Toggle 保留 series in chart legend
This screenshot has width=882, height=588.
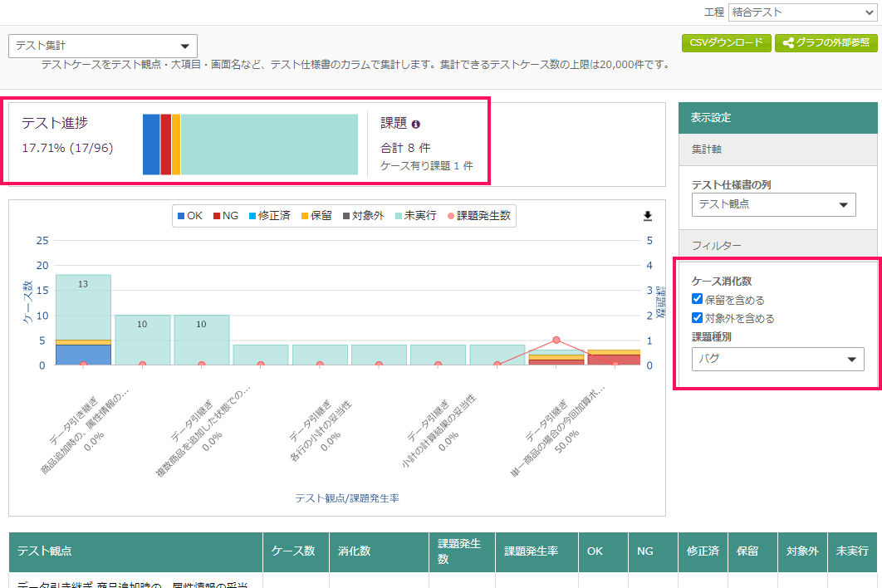[x=316, y=215]
